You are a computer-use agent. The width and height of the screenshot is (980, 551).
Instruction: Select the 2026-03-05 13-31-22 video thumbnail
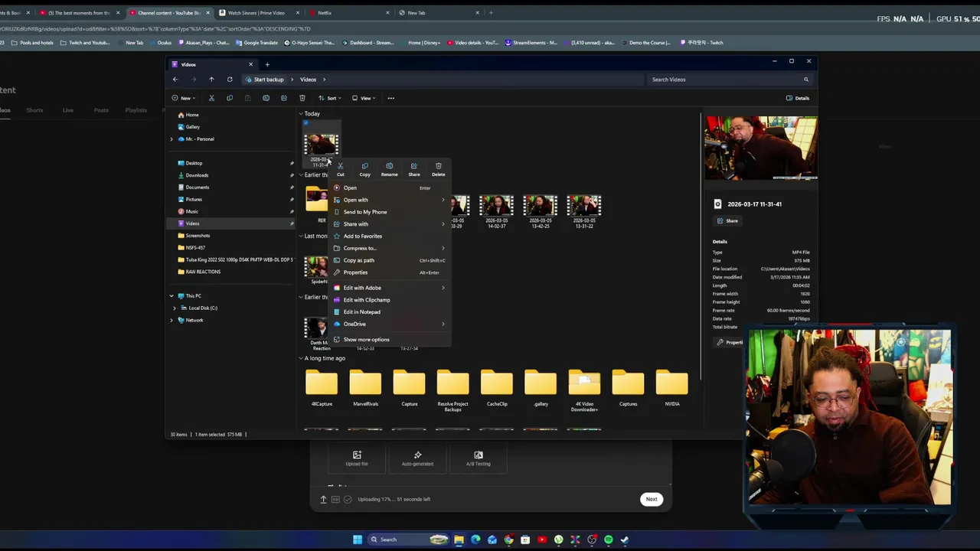click(x=584, y=205)
